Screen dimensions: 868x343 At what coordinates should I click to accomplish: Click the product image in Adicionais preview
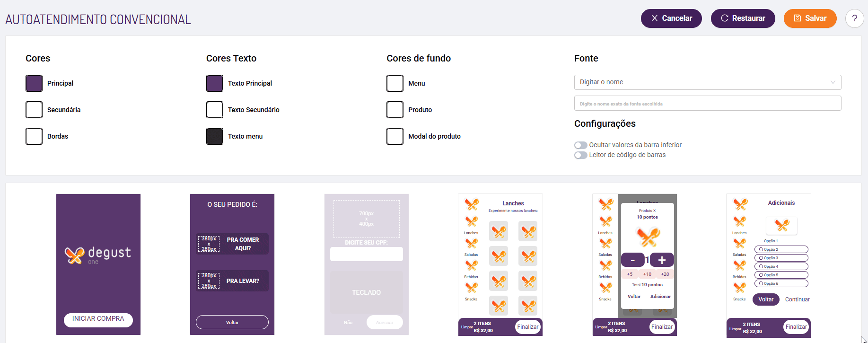pos(781,225)
